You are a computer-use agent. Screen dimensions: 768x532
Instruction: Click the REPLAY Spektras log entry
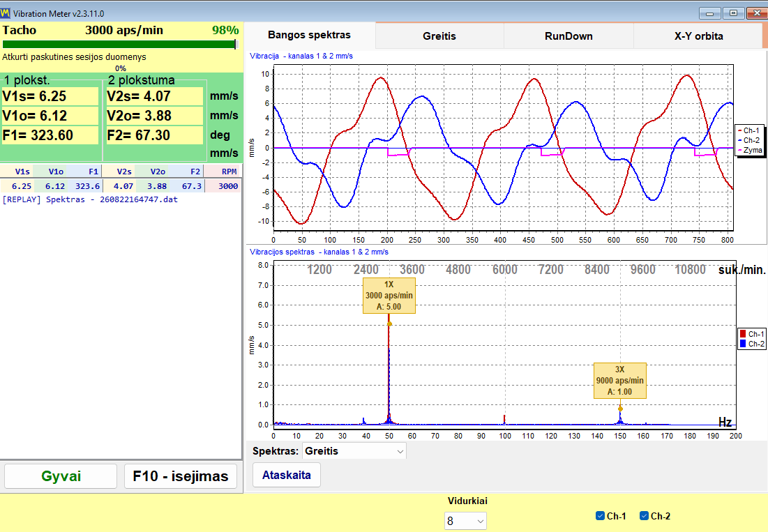coord(90,199)
